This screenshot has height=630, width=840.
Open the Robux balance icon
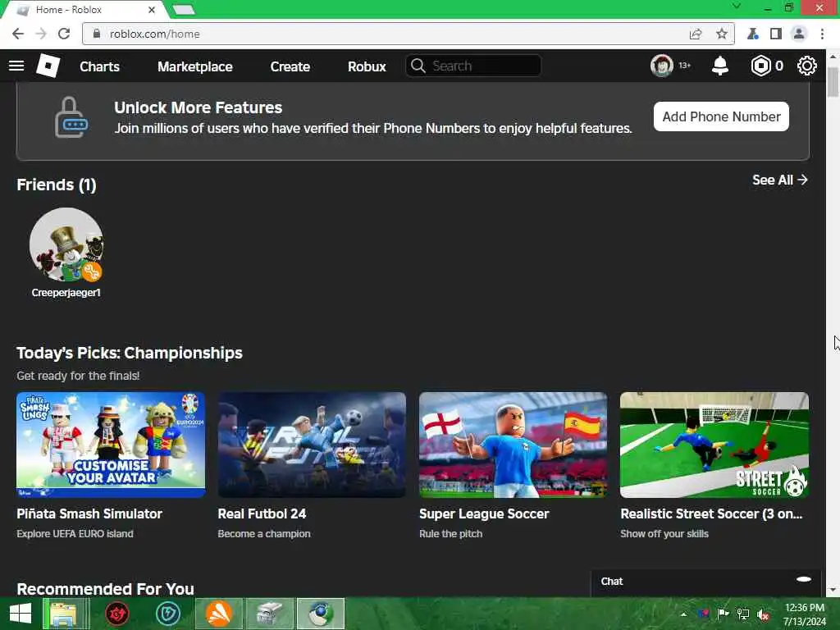(760, 66)
